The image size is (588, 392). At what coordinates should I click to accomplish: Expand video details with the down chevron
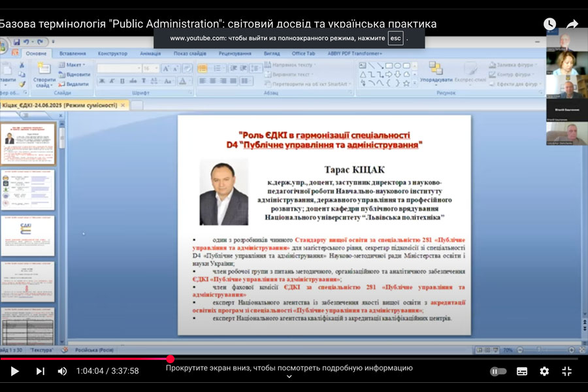pos(289,377)
